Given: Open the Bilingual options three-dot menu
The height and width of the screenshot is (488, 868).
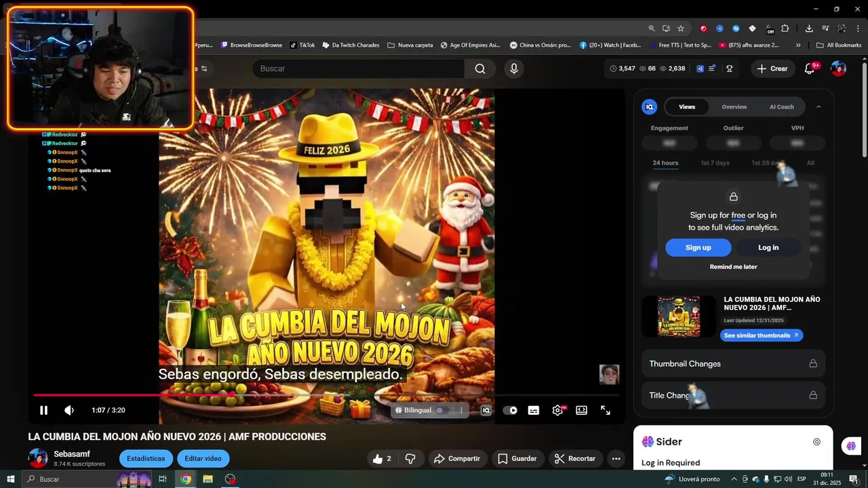Looking at the screenshot, I should 461,410.
